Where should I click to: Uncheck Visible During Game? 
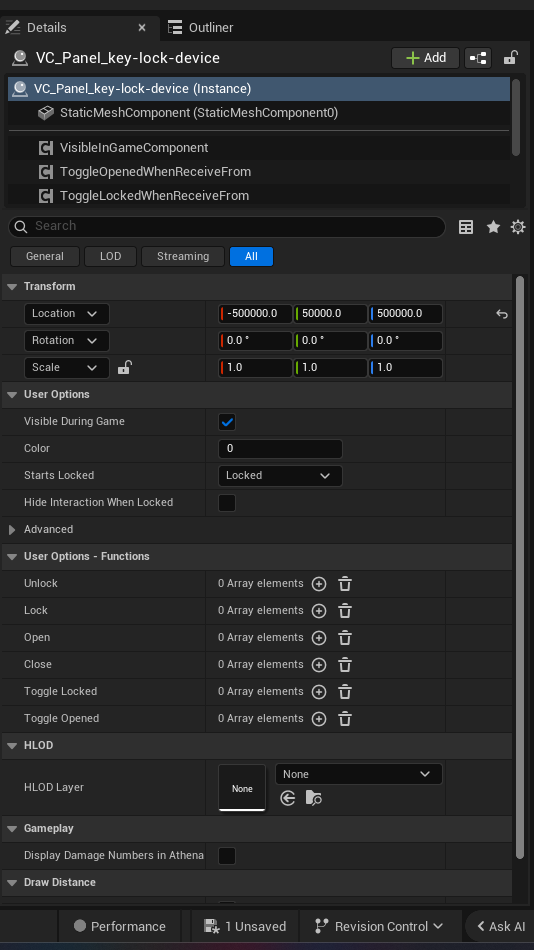pos(227,422)
